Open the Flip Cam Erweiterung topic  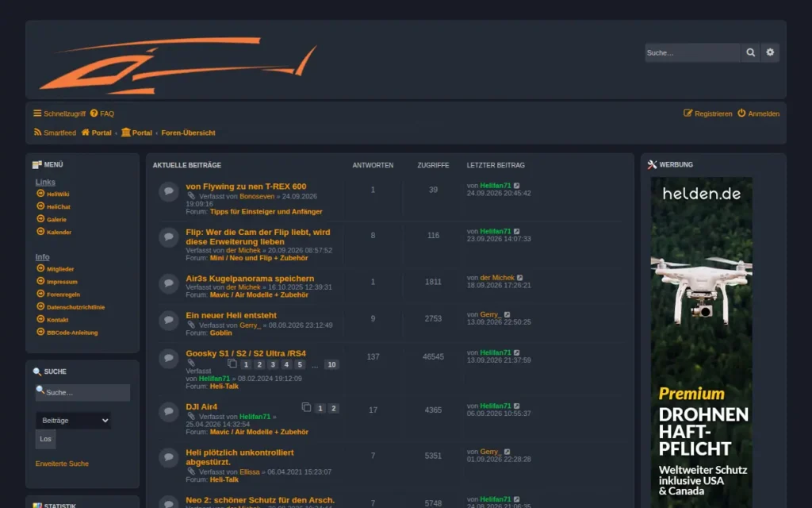click(x=258, y=237)
